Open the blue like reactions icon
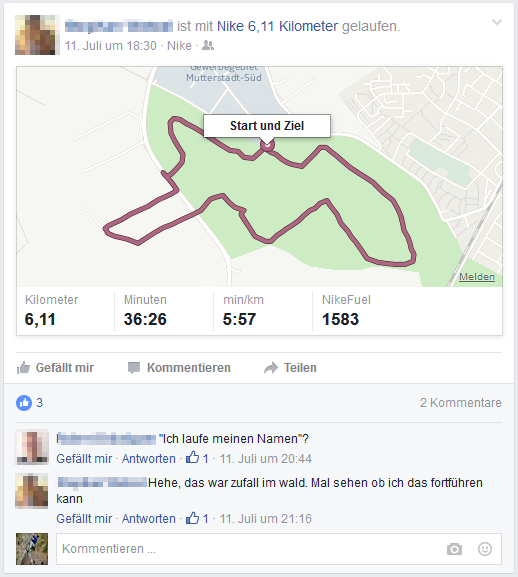 pos(24,403)
